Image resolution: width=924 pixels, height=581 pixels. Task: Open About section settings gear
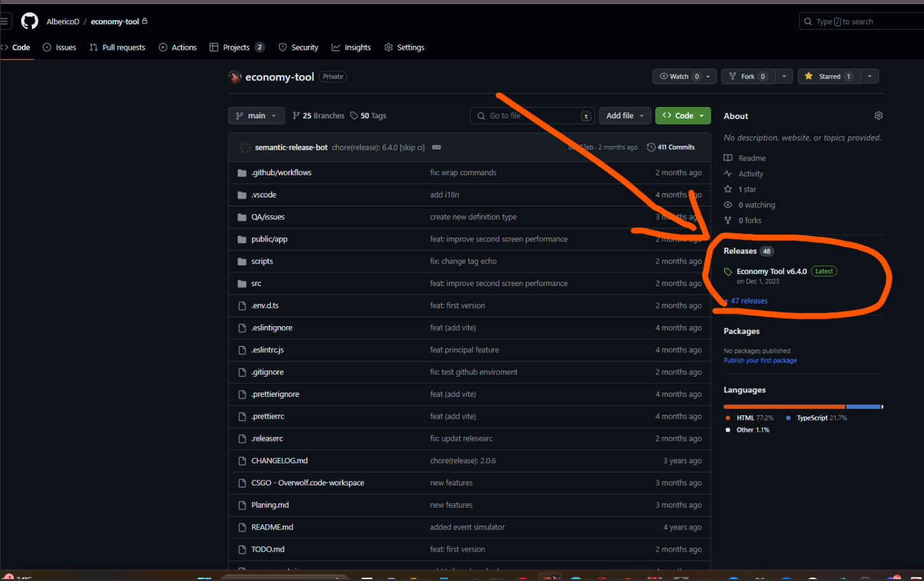(878, 115)
